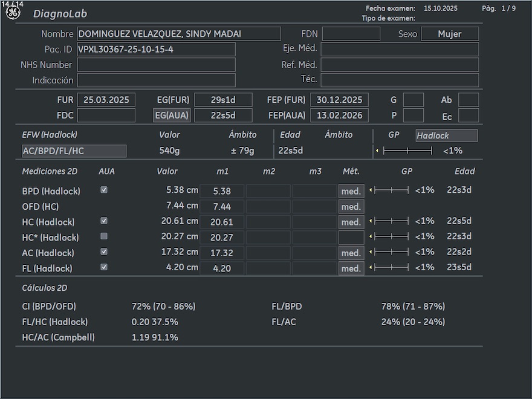Click the GE logo icon
This screenshot has height=399, width=532.
(x=13, y=13)
